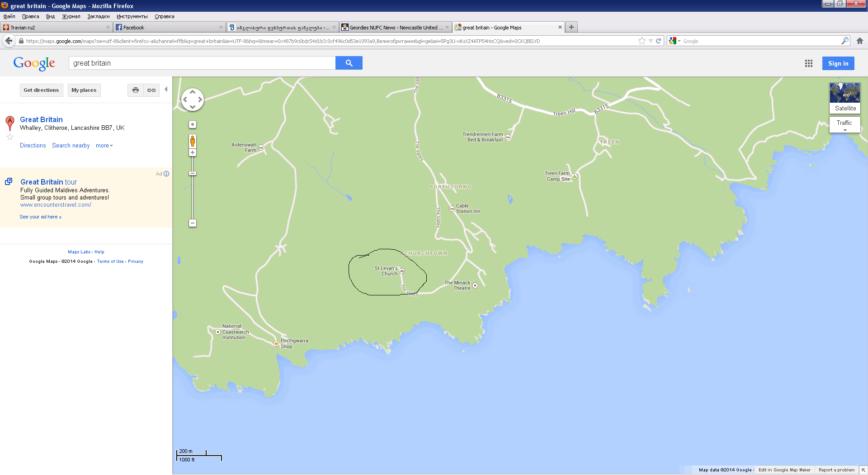The height and width of the screenshot is (475, 868).
Task: Open the Terms of Use link
Action: 110,261
